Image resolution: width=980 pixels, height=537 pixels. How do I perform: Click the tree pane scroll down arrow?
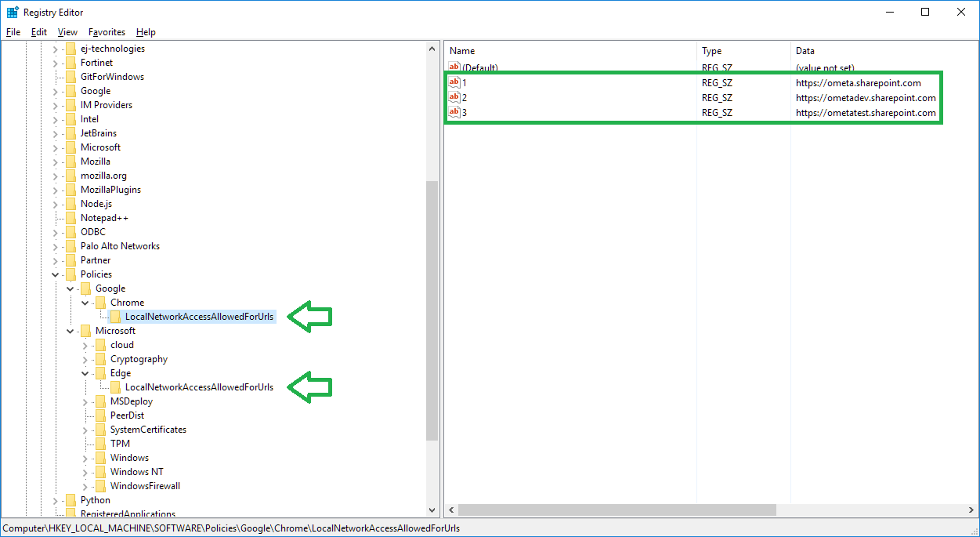click(x=432, y=510)
